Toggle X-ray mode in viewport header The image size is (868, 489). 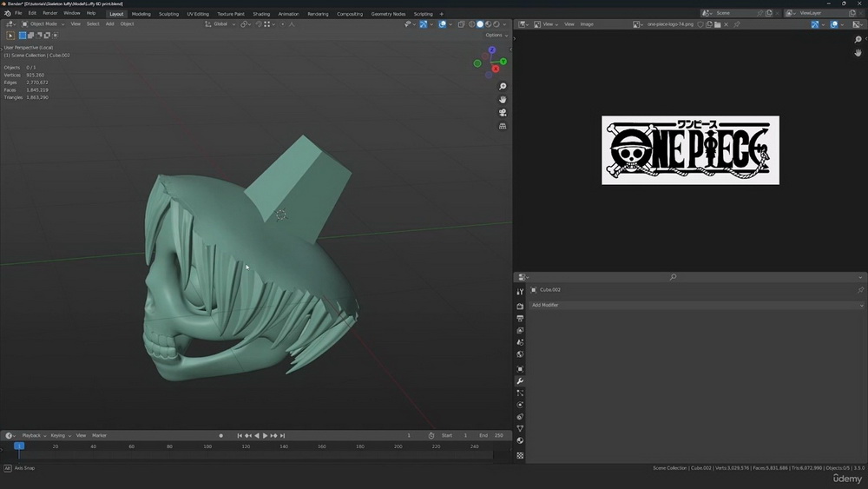461,24
